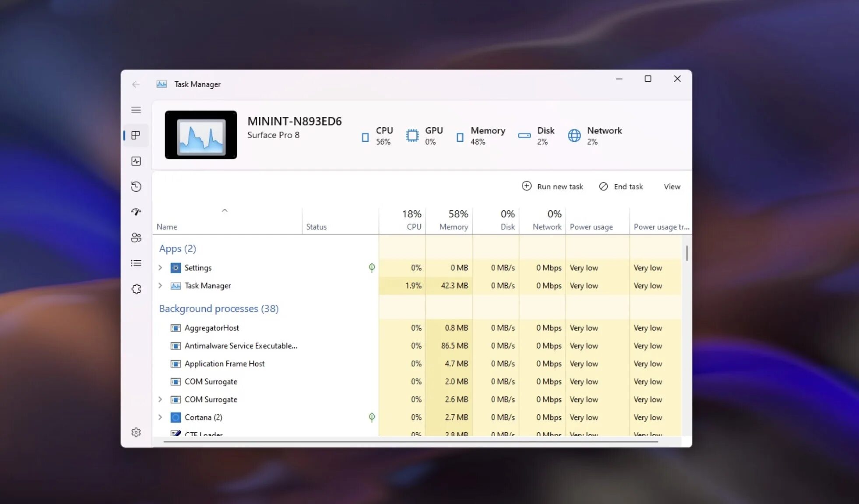This screenshot has height=504, width=859.
Task: Open the View menu
Action: [672, 187]
